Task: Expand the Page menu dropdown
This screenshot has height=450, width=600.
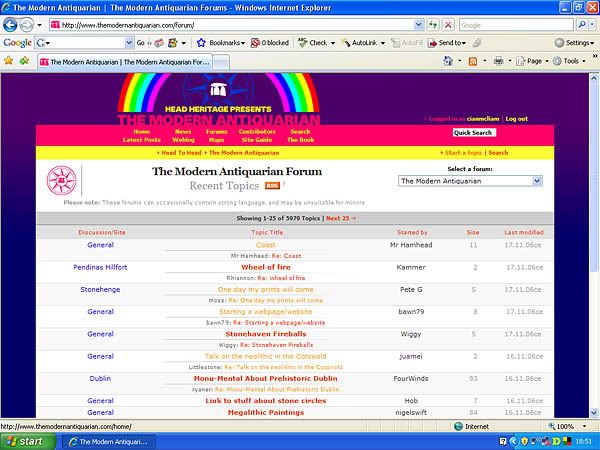Action: click(546, 61)
